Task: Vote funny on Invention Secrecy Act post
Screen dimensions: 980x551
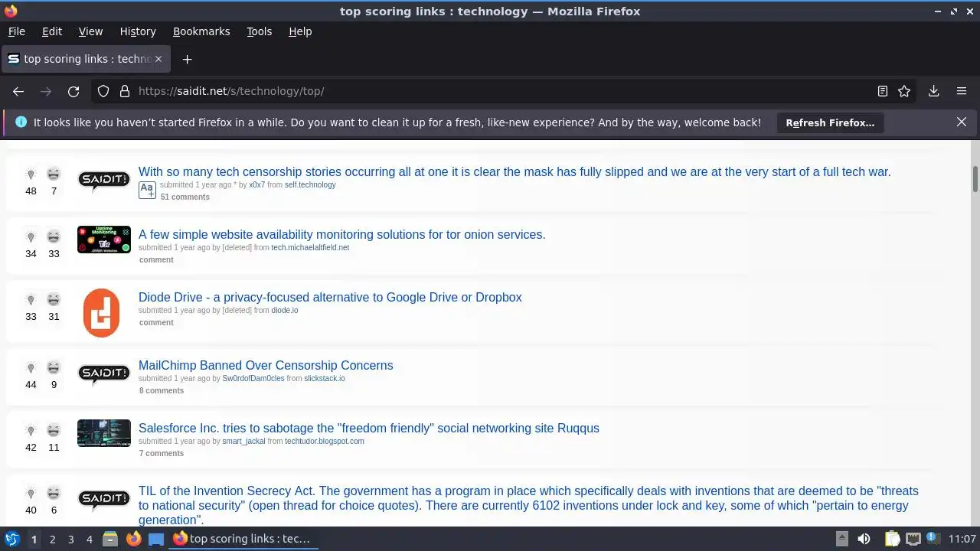Action: click(54, 493)
